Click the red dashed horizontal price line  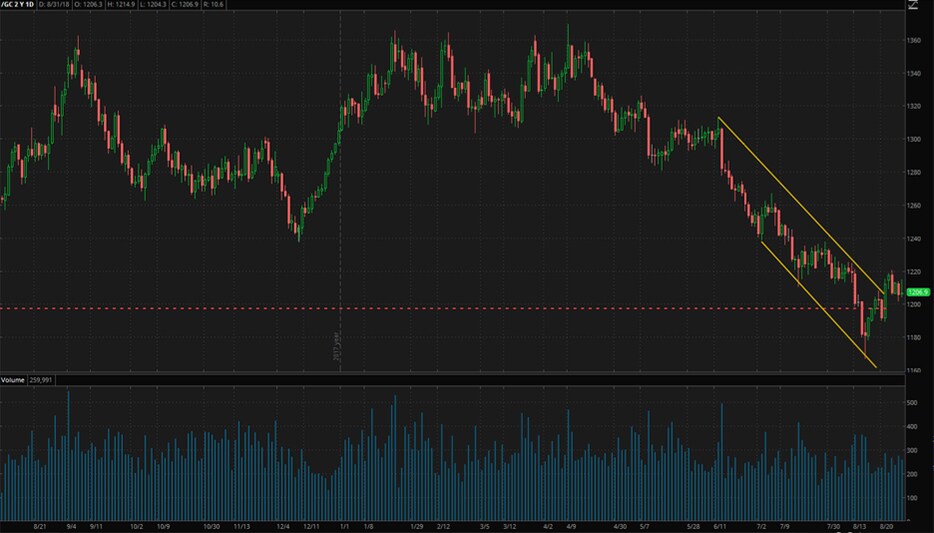pos(500,308)
